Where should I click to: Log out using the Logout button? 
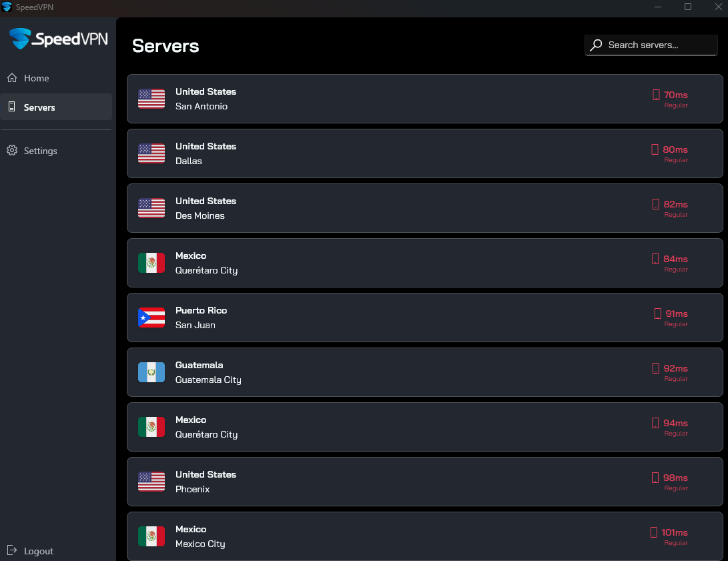point(38,551)
